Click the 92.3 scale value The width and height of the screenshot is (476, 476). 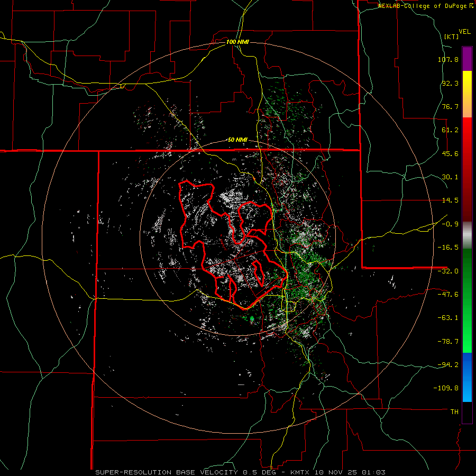tap(450, 83)
